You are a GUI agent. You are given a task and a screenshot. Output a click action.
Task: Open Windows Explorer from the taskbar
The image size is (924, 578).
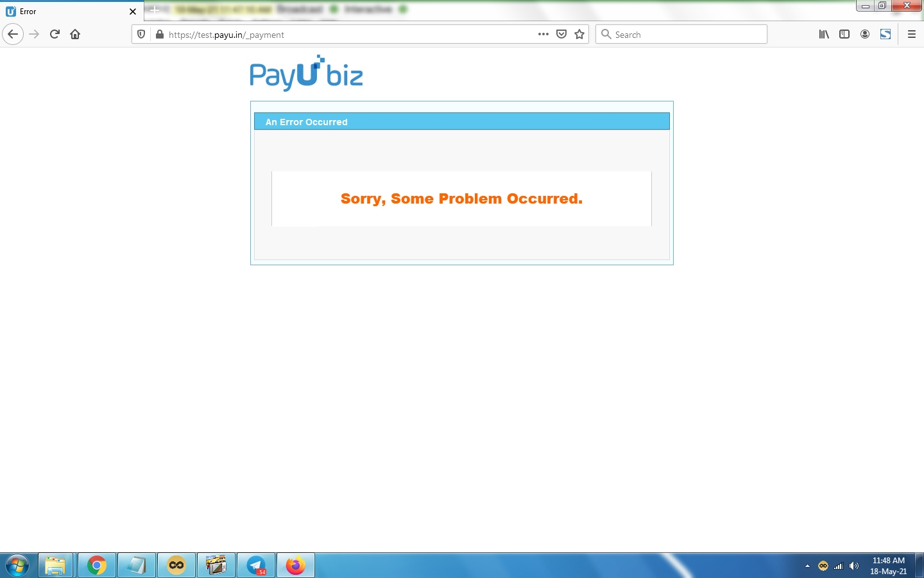click(x=56, y=565)
